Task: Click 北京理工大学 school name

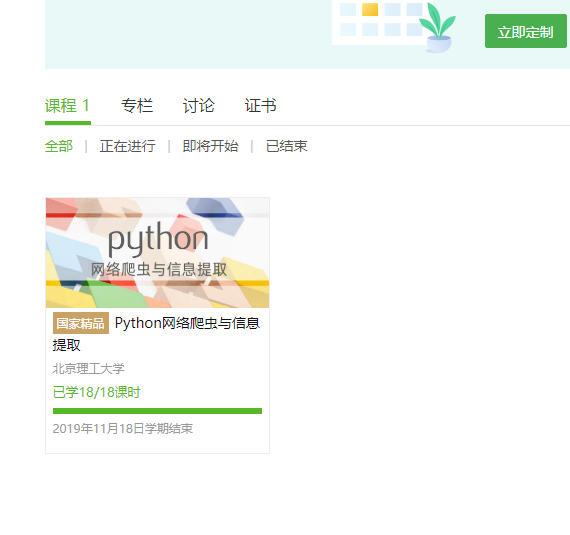Action: (88, 369)
